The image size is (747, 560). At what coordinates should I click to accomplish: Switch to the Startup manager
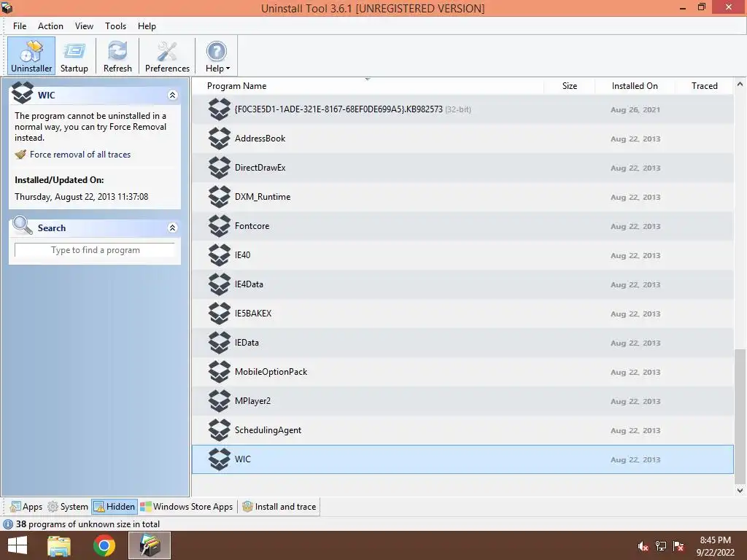[x=74, y=56]
